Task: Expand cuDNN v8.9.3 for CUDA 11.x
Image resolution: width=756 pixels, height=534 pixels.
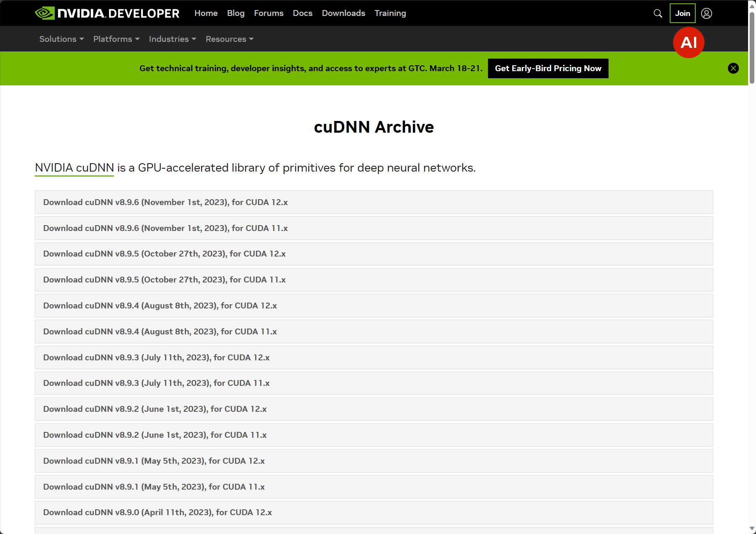Action: [x=374, y=383]
